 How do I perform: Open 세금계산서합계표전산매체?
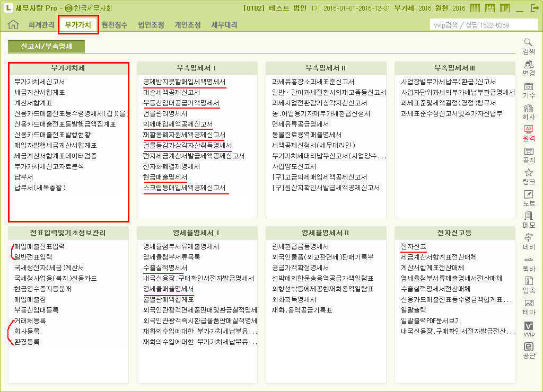point(439,257)
